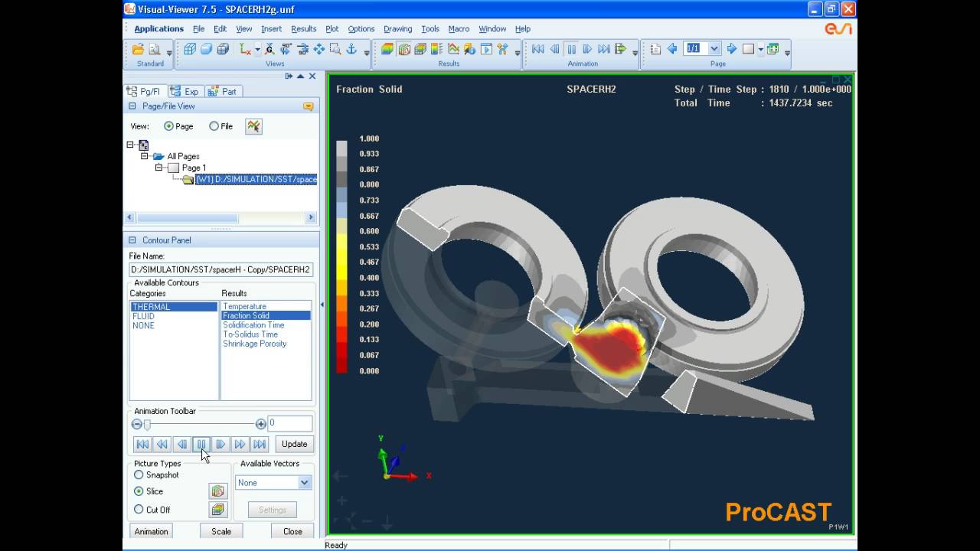Click the rotate-about-center G icon
Screen dimensions: 980x551
269,49
